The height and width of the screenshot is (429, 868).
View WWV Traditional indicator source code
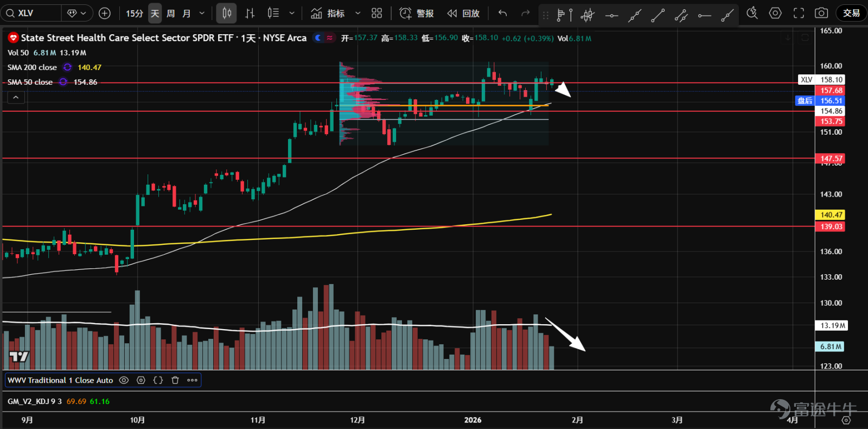[x=158, y=380]
